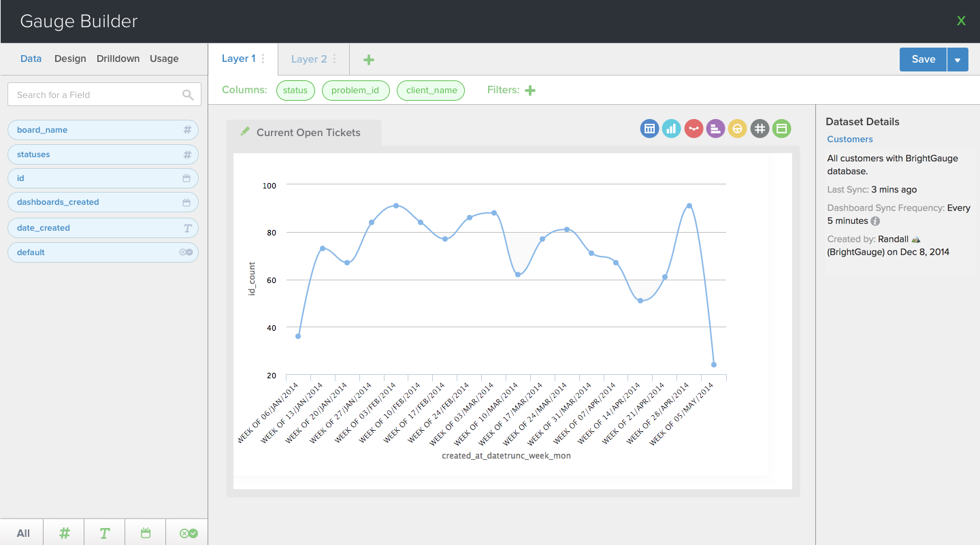Filter field list by boolean type
This screenshot has height=545, width=980.
(x=188, y=533)
